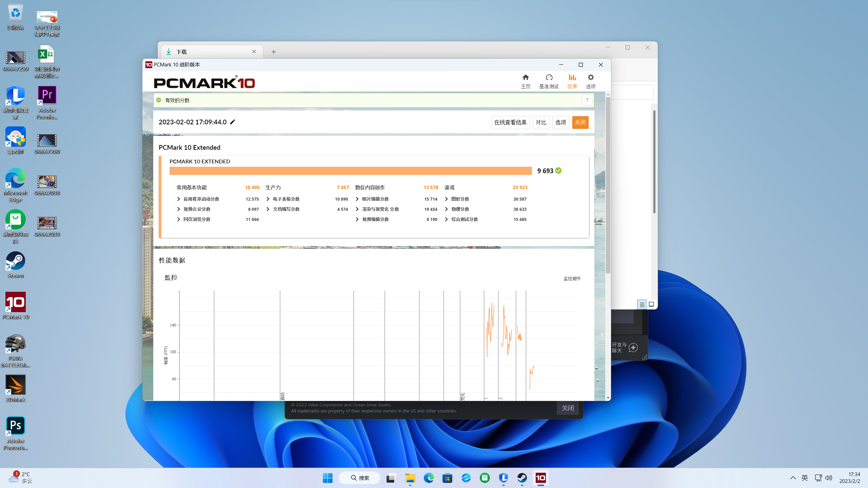
Task: Click the PCMark results vertical scrollbar
Action: pos(608,185)
